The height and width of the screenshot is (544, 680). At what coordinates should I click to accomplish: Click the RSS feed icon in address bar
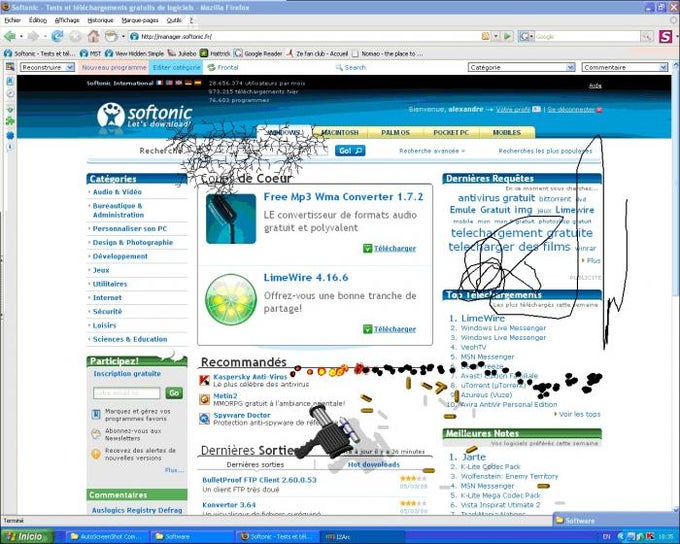(x=486, y=36)
